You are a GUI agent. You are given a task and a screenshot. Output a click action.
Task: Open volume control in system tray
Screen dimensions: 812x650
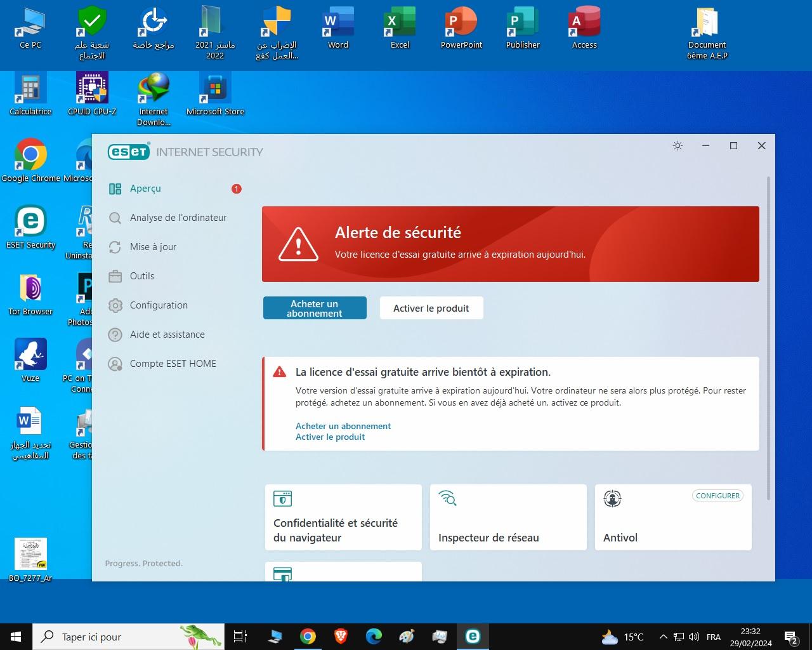[x=694, y=637]
